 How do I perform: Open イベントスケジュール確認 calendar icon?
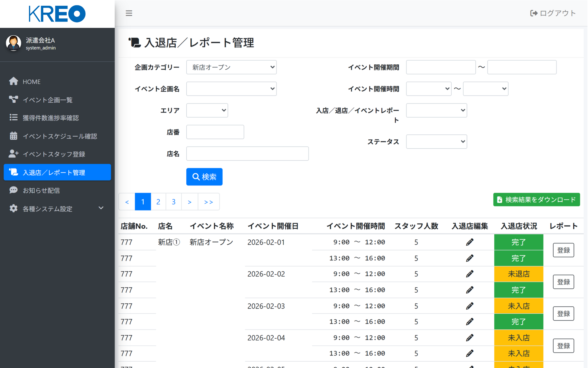(x=13, y=136)
